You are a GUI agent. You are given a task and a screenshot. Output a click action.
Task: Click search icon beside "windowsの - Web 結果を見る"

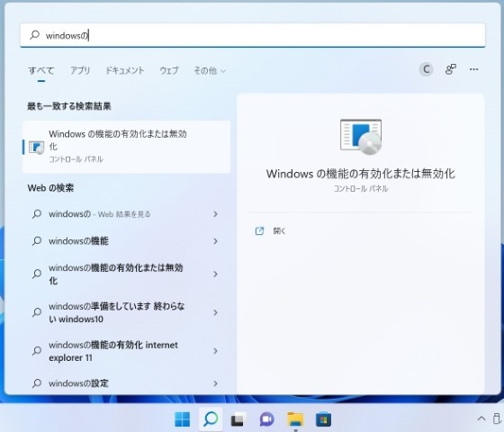point(37,214)
